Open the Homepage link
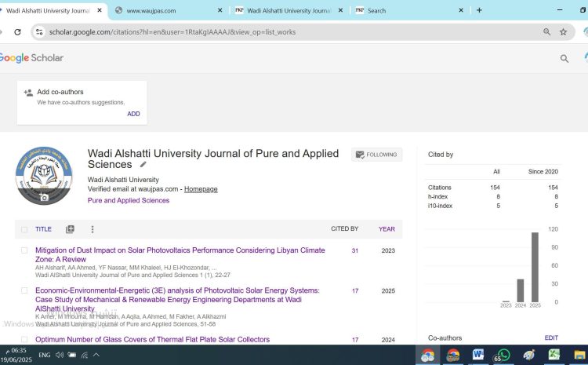The width and height of the screenshot is (588, 365). tap(201, 189)
